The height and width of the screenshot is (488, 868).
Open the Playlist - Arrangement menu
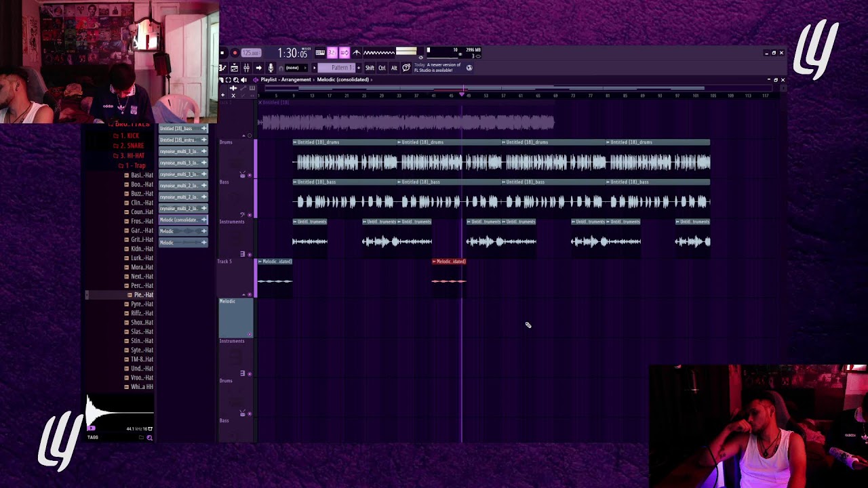pos(285,80)
